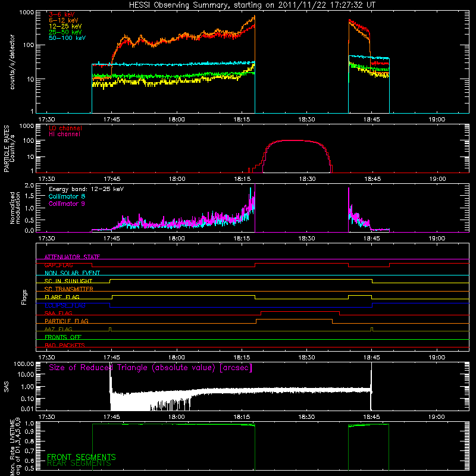The width and height of the screenshot is (476, 476).
Task: Click the vertical Flags axis label
Action: pyautogui.click(x=24, y=297)
